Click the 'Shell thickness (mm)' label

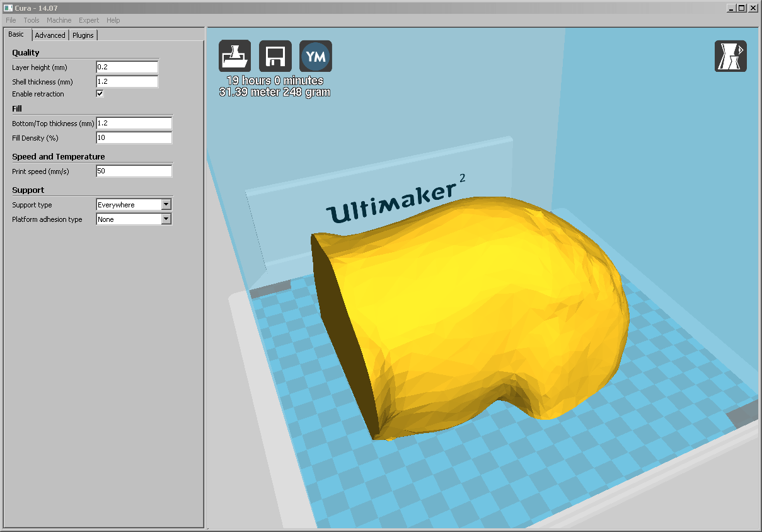(x=42, y=82)
